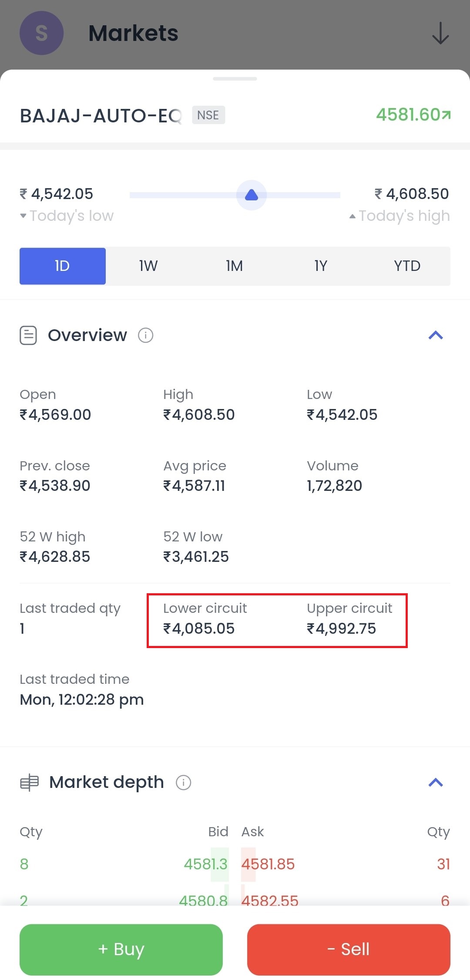Tap the purple S profile avatar
Viewport: 470px width, 980px height.
point(41,33)
